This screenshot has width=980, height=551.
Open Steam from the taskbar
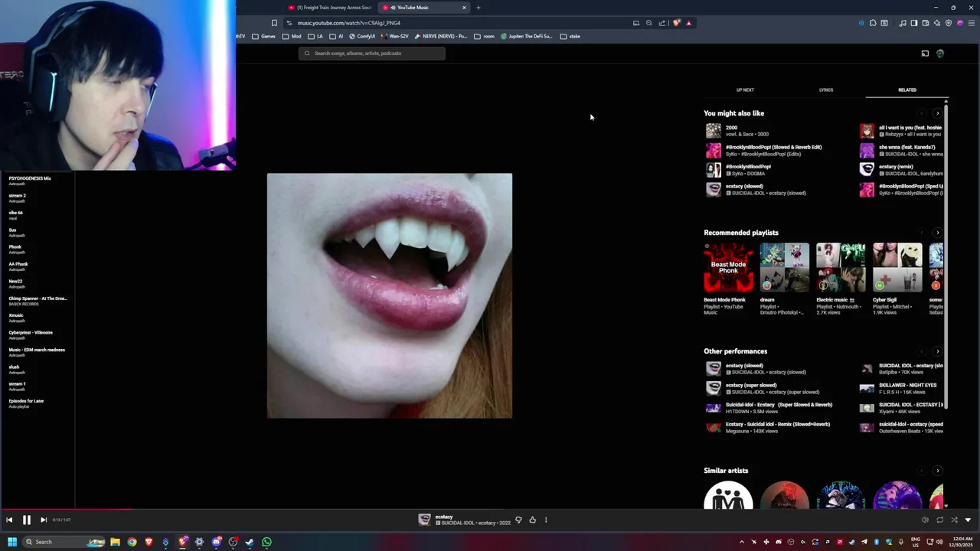pyautogui.click(x=250, y=542)
